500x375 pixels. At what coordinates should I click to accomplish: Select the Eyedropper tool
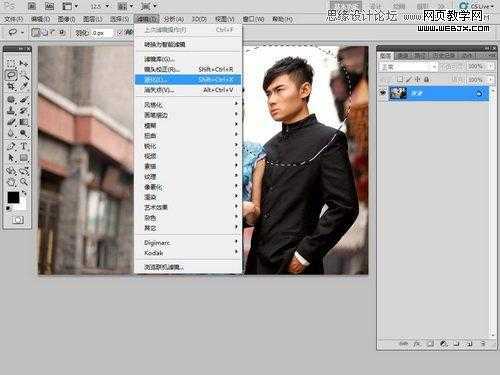(x=24, y=86)
